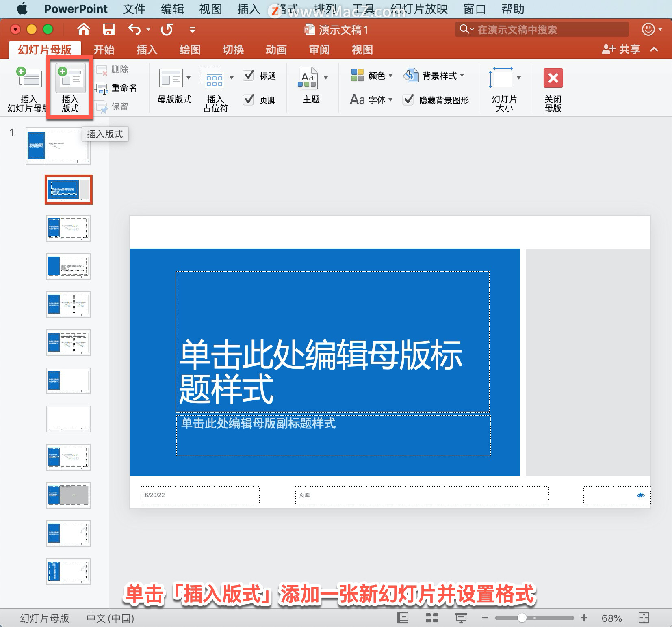Expand the Slide Size dropdown arrow
672x627 pixels.
[x=519, y=78]
